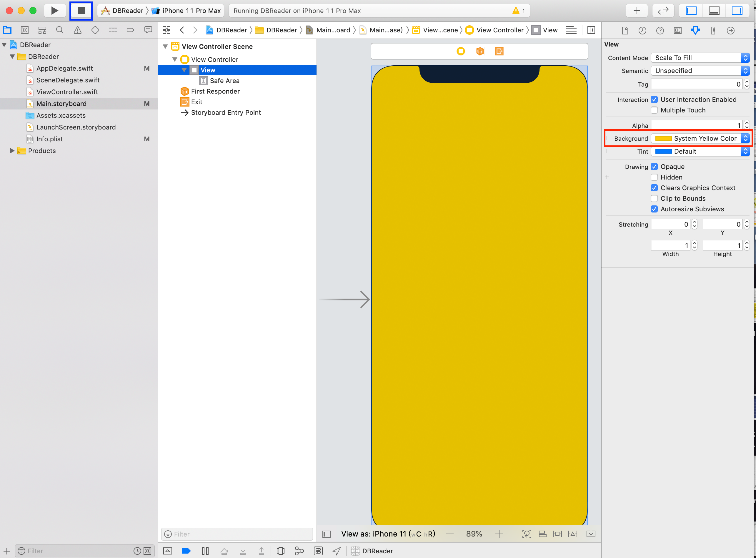The width and height of the screenshot is (756, 558).
Task: Enable the Hidden checkbox
Action: [654, 177]
